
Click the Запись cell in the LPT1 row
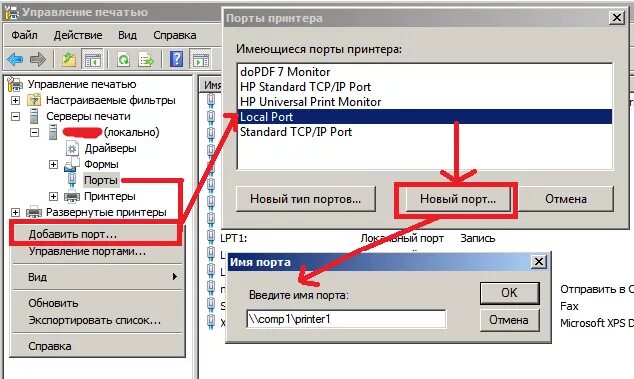pos(478,238)
